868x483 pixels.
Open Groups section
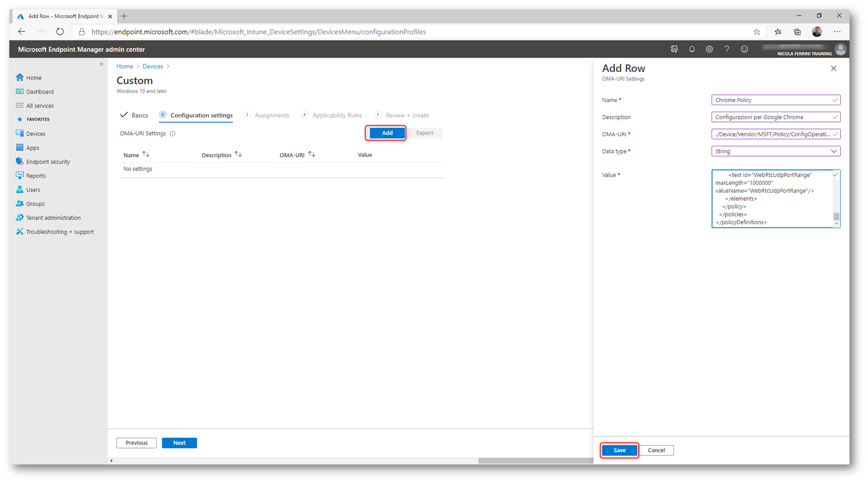(30, 204)
